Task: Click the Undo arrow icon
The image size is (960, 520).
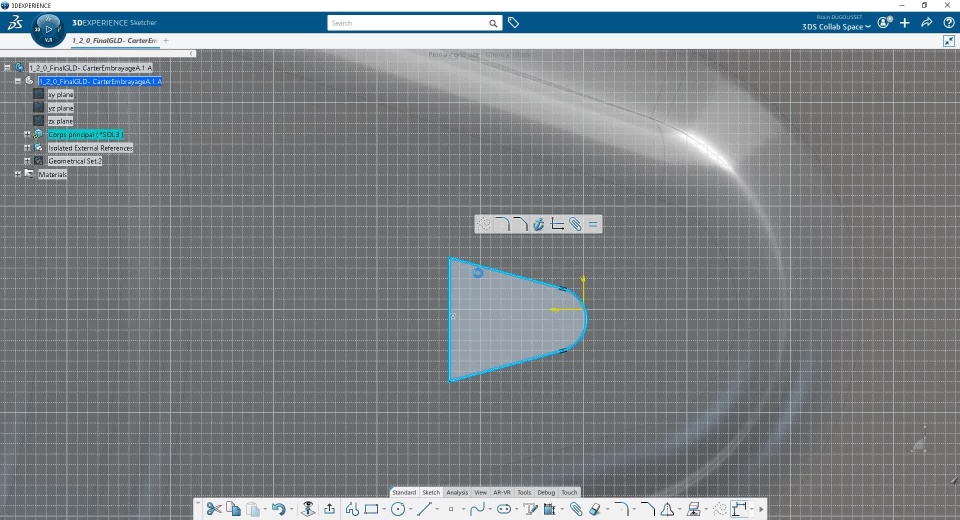Action: click(279, 509)
